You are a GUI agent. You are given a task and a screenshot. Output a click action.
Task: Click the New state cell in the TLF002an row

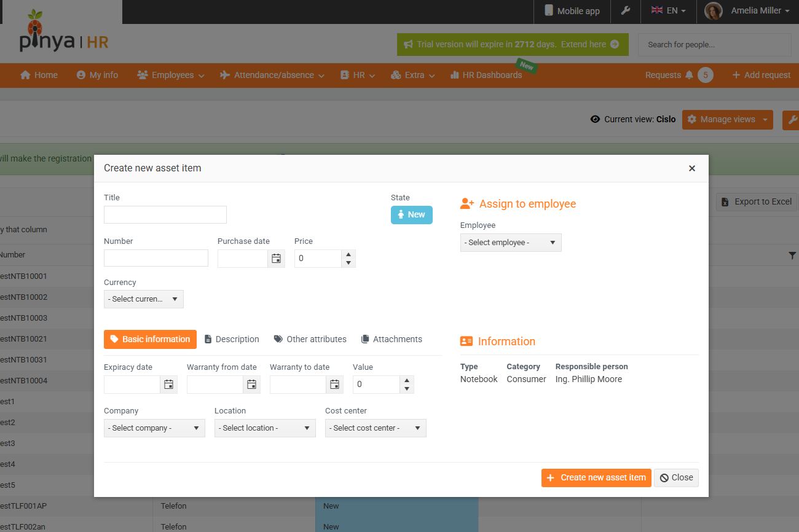coord(397,526)
